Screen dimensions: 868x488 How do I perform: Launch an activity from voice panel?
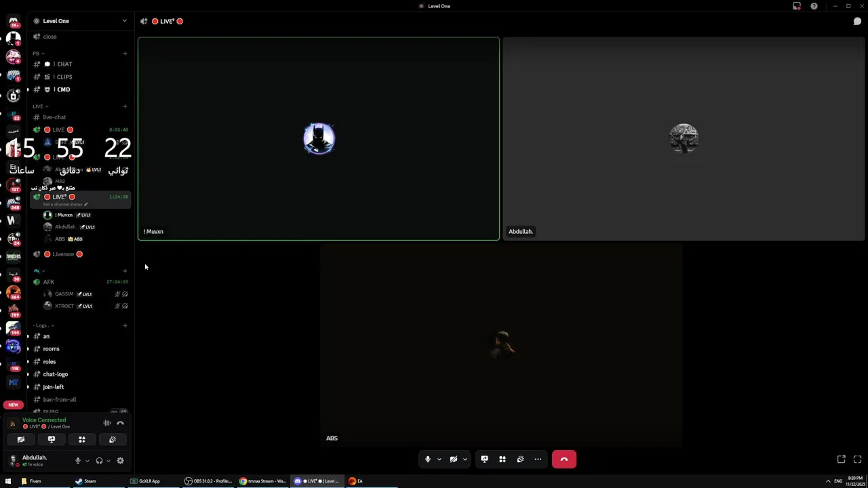click(82, 439)
